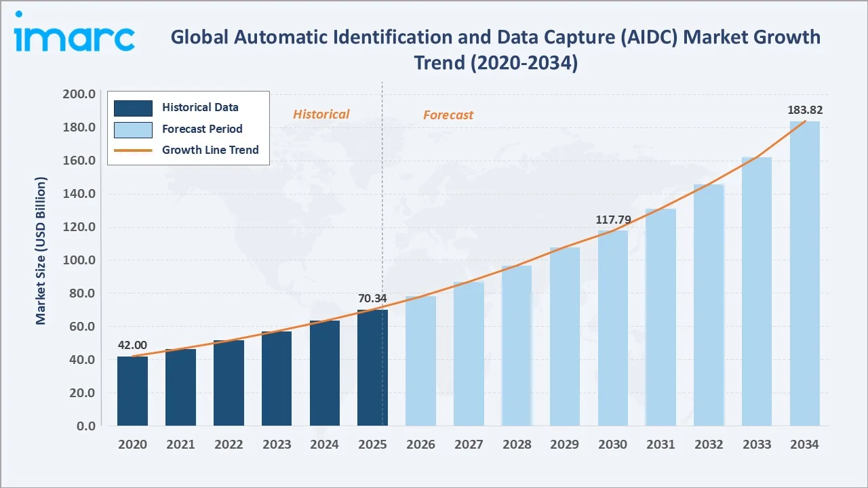This screenshot has width=868, height=488.
Task: Click the chart title text
Action: pyautogui.click(x=496, y=49)
